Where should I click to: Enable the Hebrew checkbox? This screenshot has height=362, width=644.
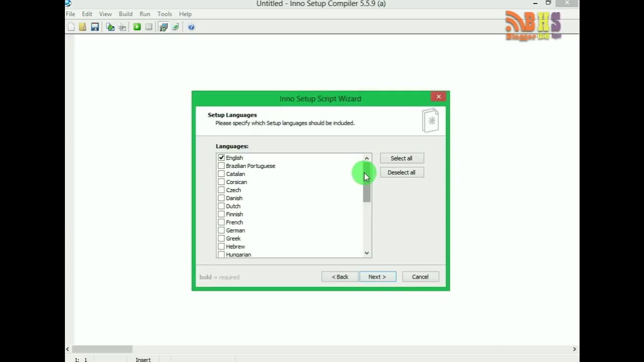pyautogui.click(x=221, y=246)
